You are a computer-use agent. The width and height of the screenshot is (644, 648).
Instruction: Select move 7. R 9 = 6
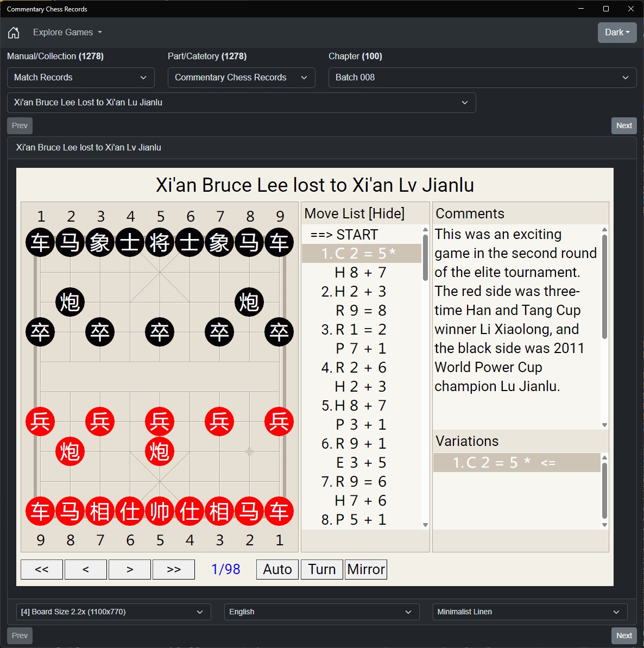coord(362,481)
